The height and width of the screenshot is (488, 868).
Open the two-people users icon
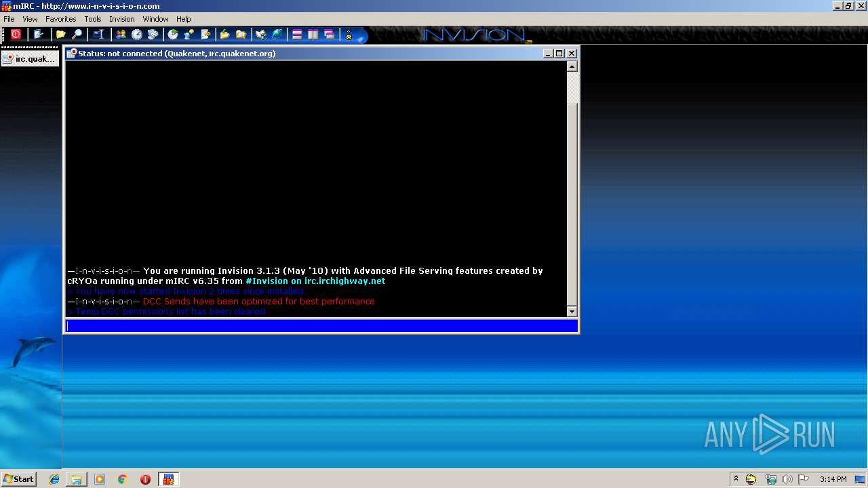121,35
